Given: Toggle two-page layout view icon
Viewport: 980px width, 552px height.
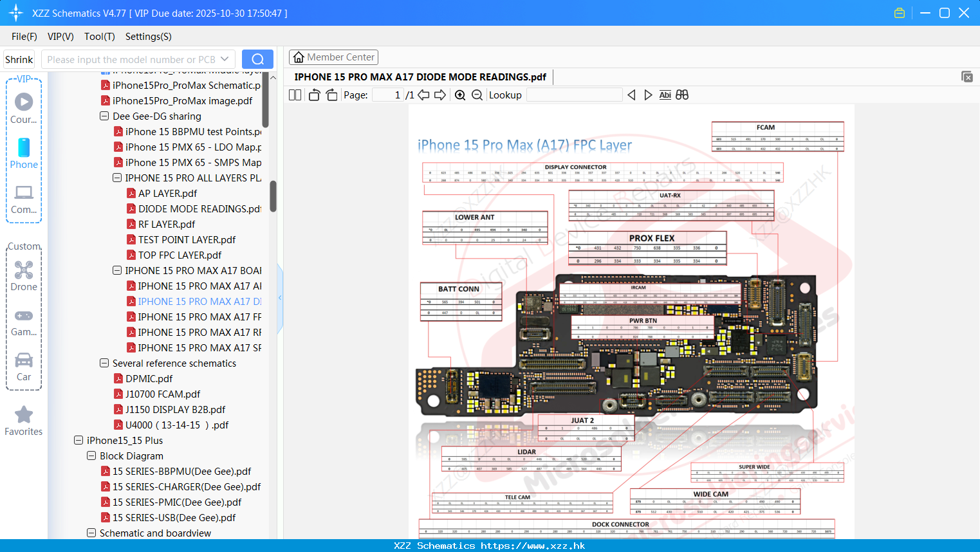Looking at the screenshot, I should click(x=295, y=95).
